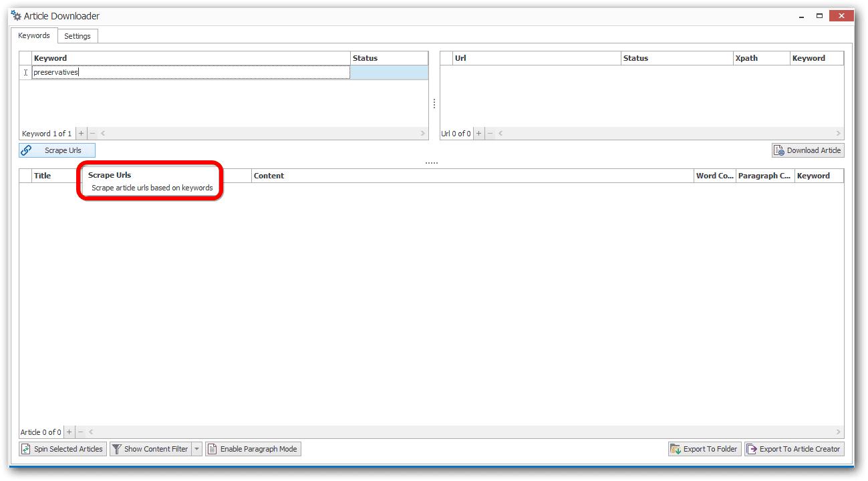This screenshot has width=868, height=481.
Task: Click the keyword cell containing preservatives
Action: tap(191, 72)
